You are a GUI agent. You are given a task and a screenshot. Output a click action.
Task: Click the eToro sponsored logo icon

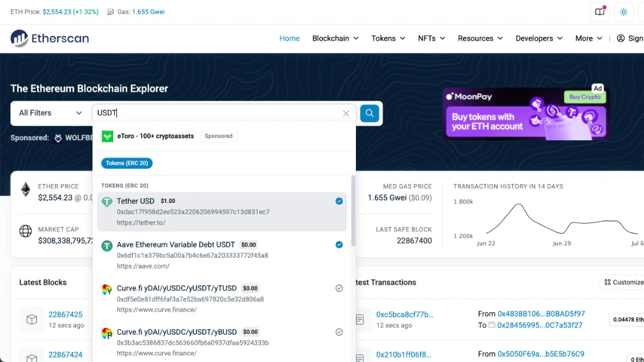tap(107, 136)
